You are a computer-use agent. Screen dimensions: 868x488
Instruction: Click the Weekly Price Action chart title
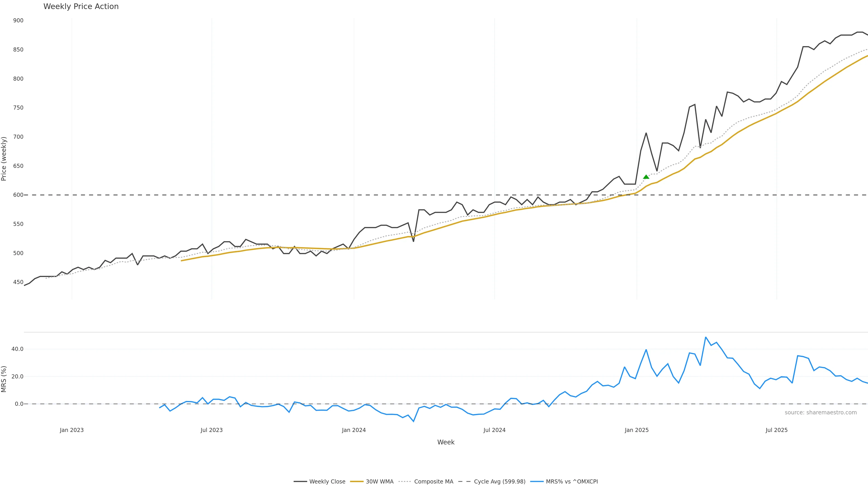point(81,6)
